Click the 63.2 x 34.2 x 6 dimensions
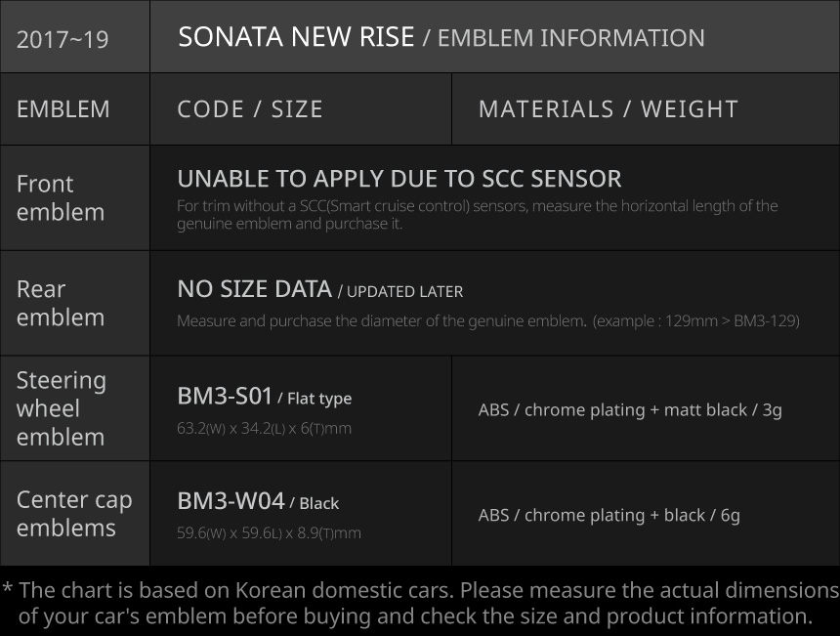 coord(264,428)
